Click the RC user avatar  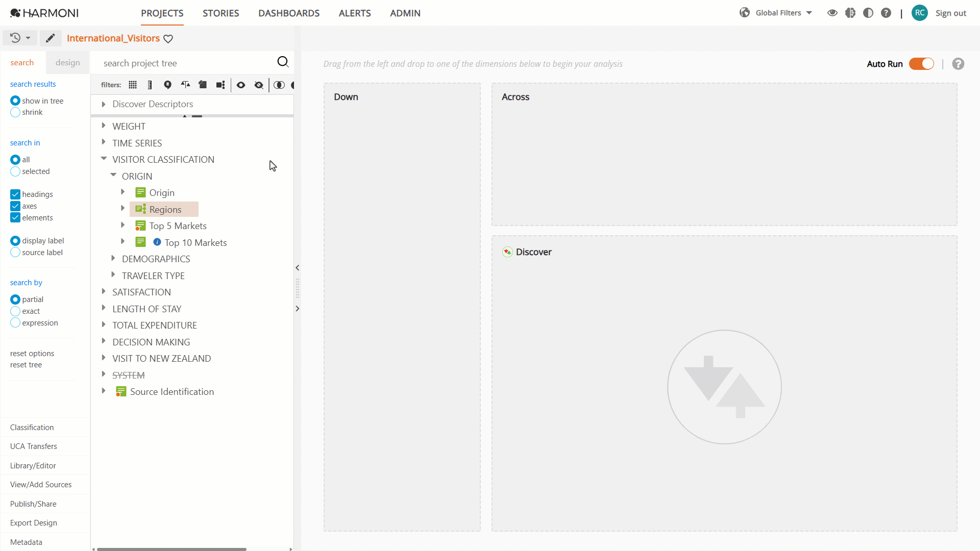(x=920, y=13)
